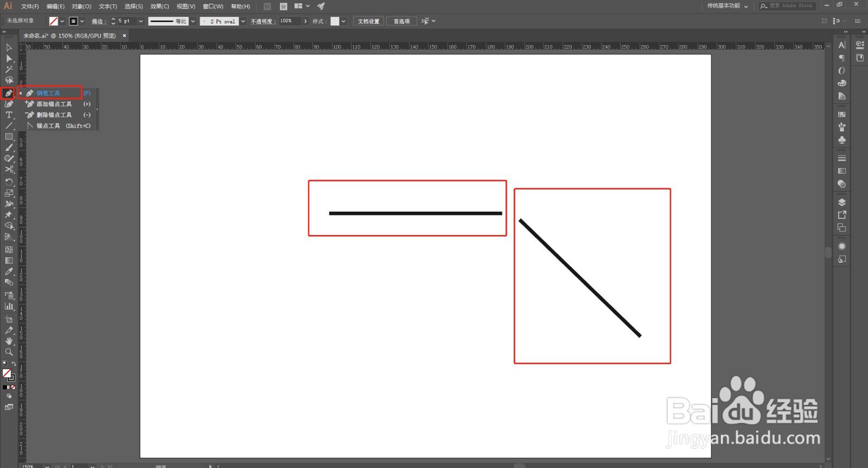Click the tearoff bar of the flyout

coord(98,109)
